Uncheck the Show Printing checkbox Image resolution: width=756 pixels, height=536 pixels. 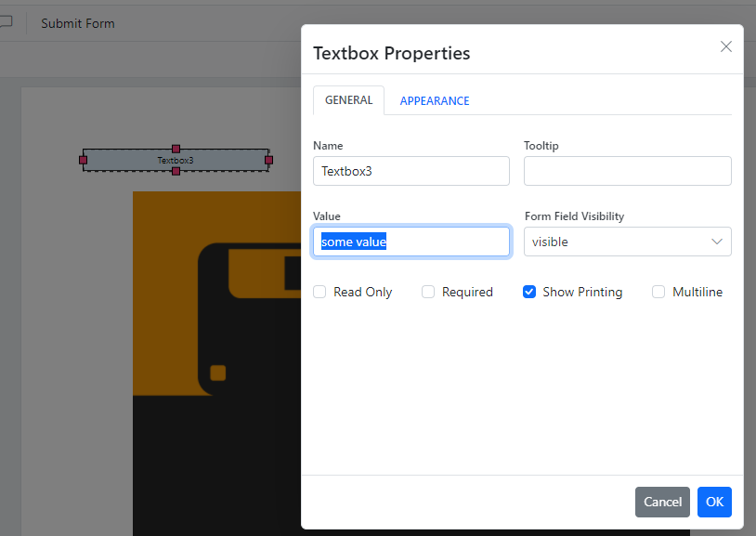[529, 292]
